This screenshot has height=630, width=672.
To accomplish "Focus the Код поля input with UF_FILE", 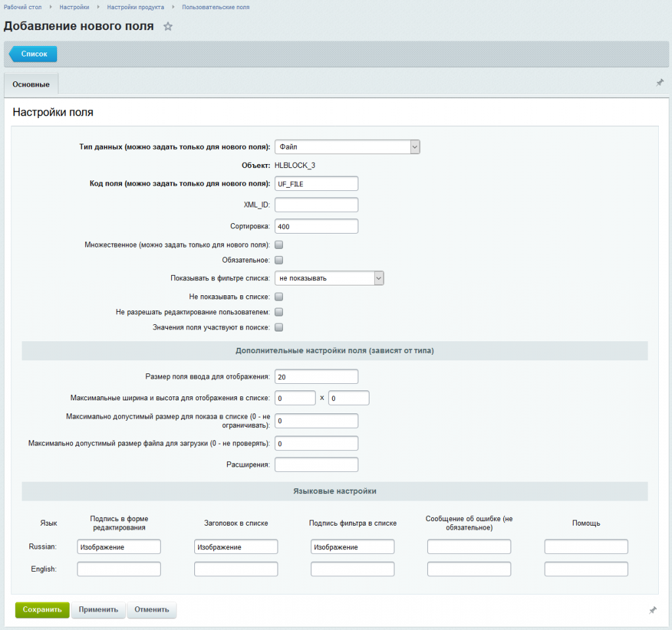I will (x=316, y=184).
